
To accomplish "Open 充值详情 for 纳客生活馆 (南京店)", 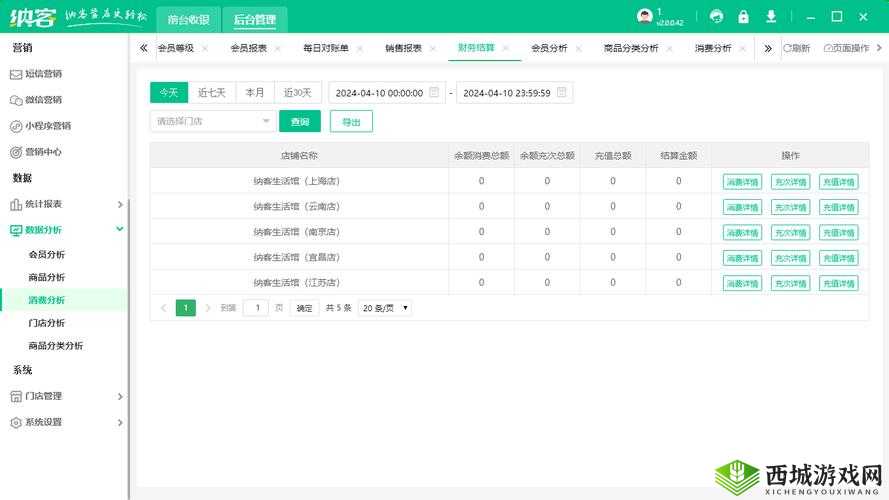I will point(839,233).
